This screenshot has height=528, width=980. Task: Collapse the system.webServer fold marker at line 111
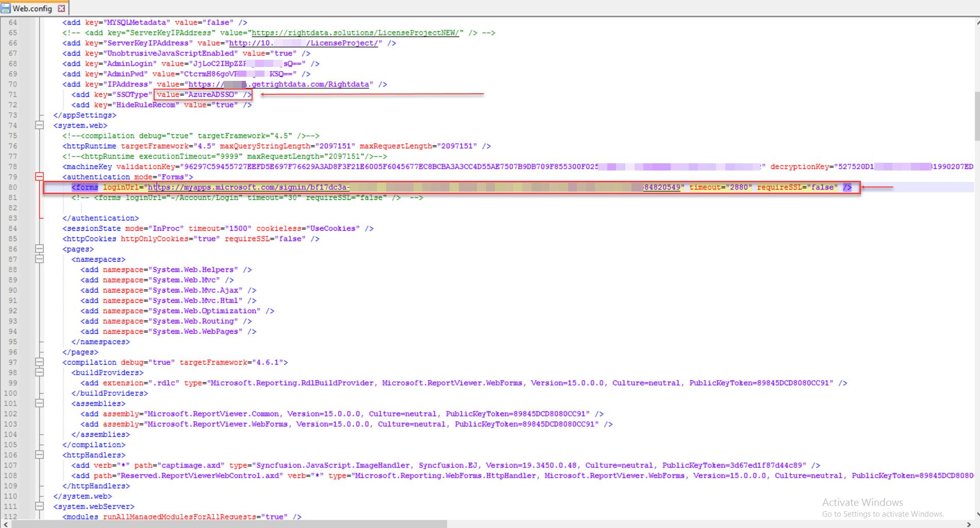(x=39, y=506)
